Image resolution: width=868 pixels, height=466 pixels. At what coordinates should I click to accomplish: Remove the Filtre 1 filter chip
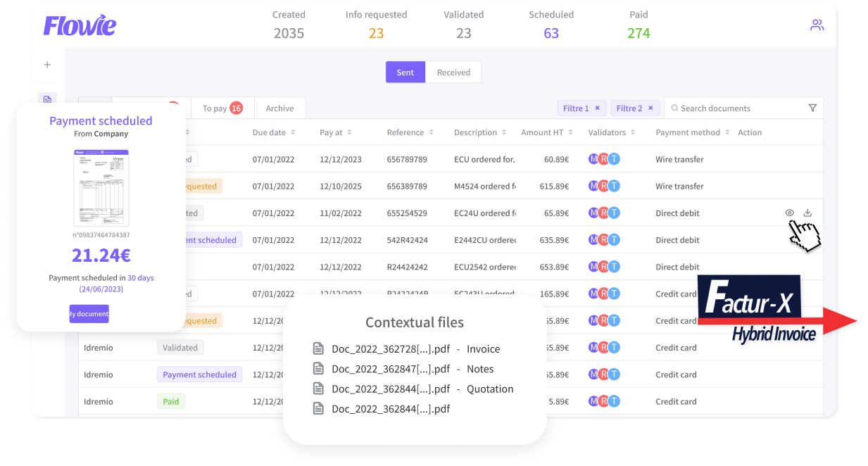click(597, 108)
